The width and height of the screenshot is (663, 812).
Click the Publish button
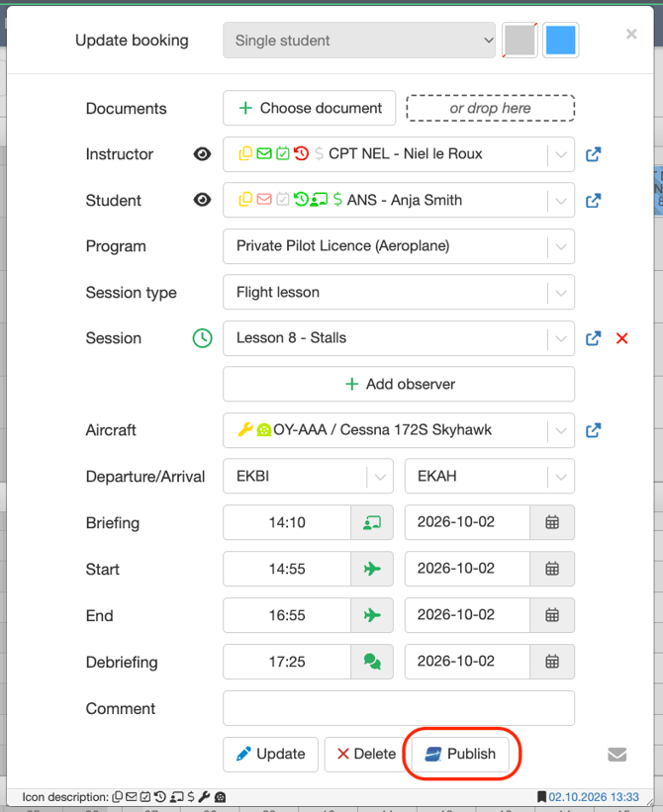coord(460,754)
